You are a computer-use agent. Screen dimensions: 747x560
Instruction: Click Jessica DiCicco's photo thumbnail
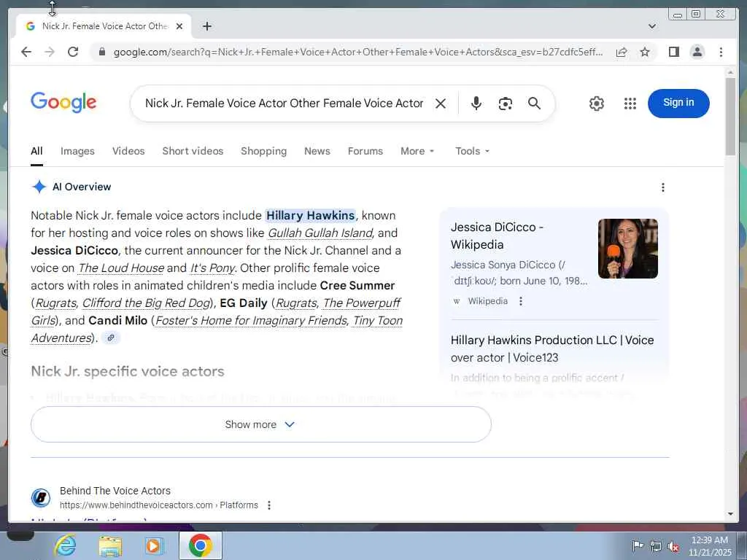[628, 249]
